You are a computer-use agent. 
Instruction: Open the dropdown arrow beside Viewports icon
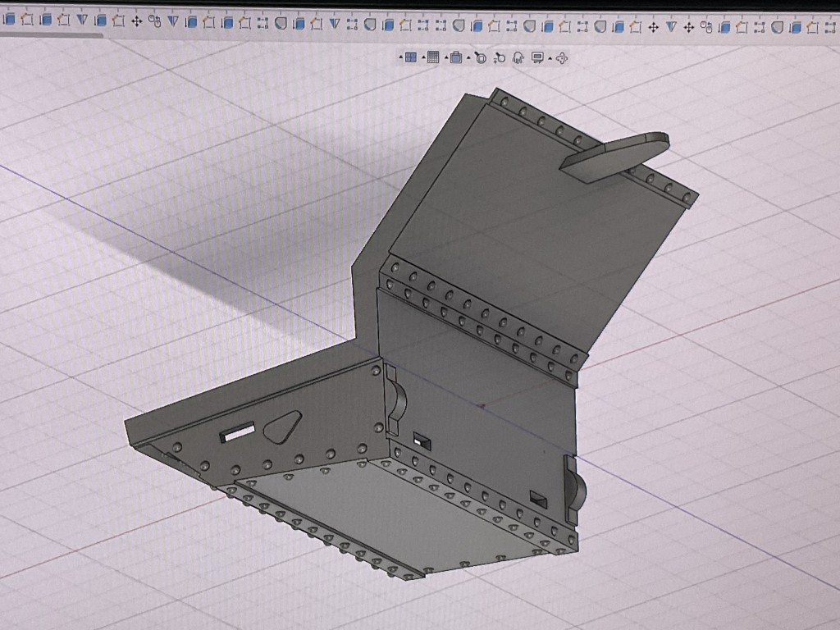[x=400, y=58]
